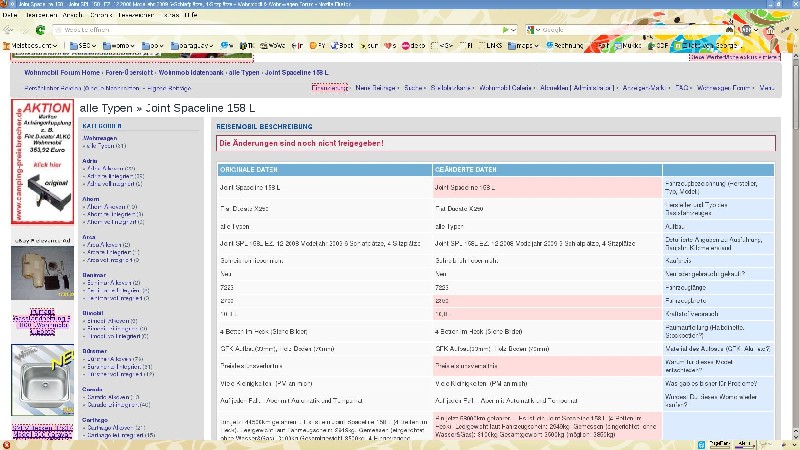Open the Chronik menu
Viewport: 800px width, 450px height.
tap(101, 15)
